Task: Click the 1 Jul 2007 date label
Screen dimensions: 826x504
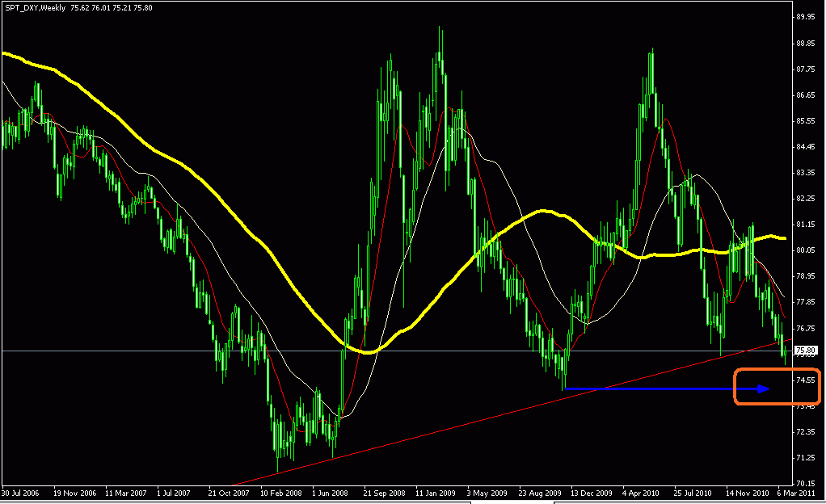Action: [x=173, y=493]
